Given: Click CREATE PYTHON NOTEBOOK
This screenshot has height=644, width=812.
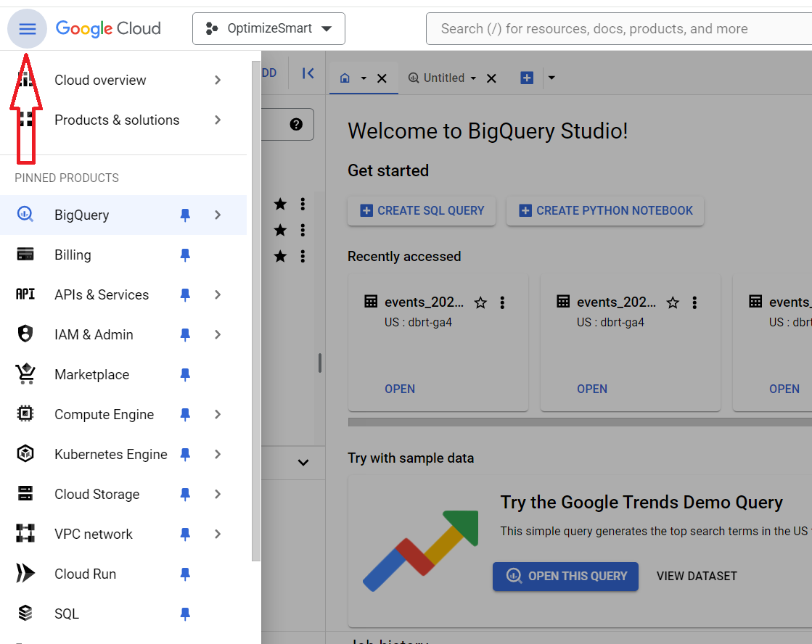Looking at the screenshot, I should tap(604, 210).
